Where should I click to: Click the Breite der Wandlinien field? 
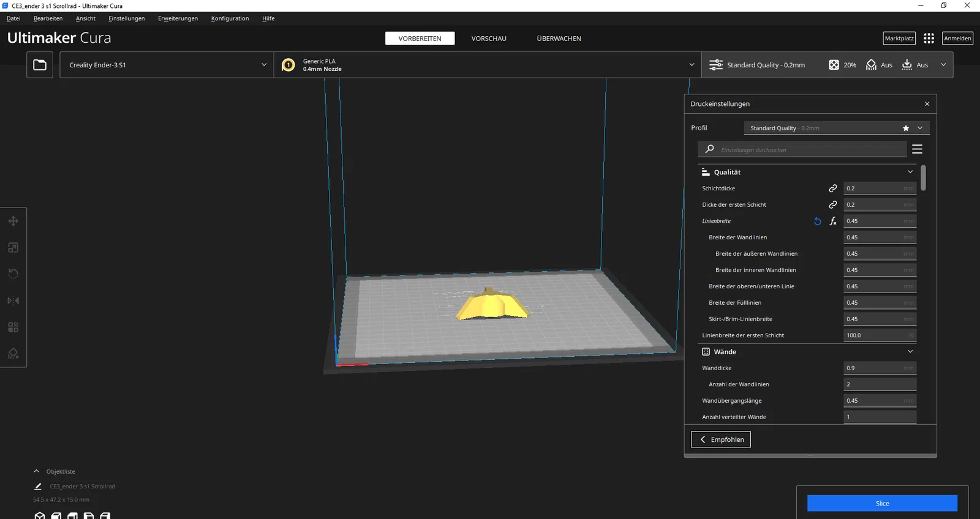pos(880,237)
